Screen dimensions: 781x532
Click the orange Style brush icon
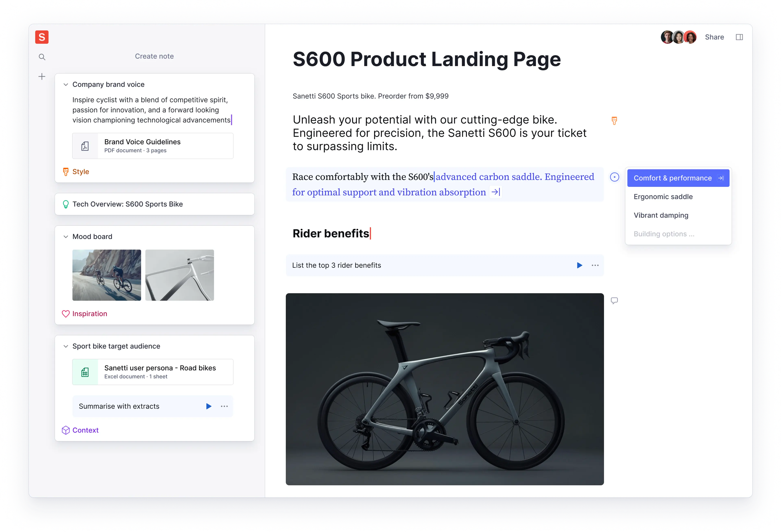66,172
